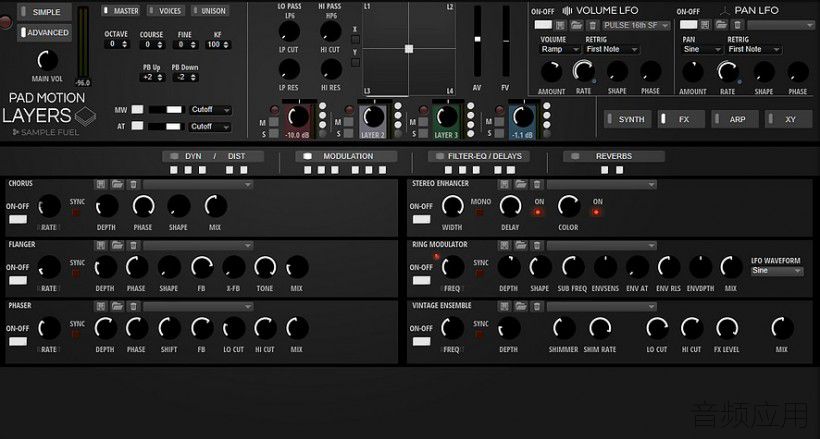Toggle the Flanger ON-OFF switch
This screenshot has height=439, width=820.
(18, 280)
